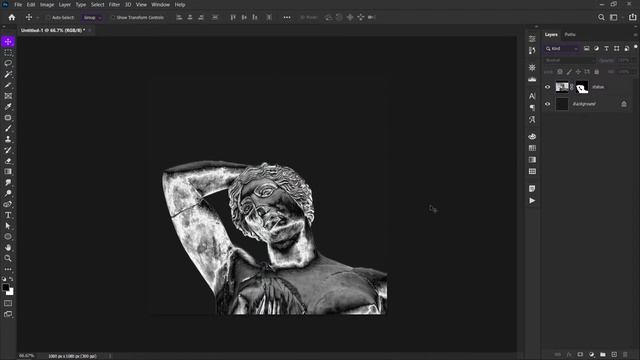
Task: Click the Share icon at top right
Action: point(633,17)
